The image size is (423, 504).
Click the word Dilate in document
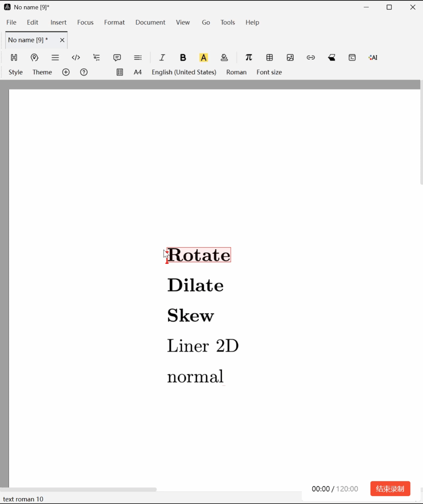(x=195, y=285)
